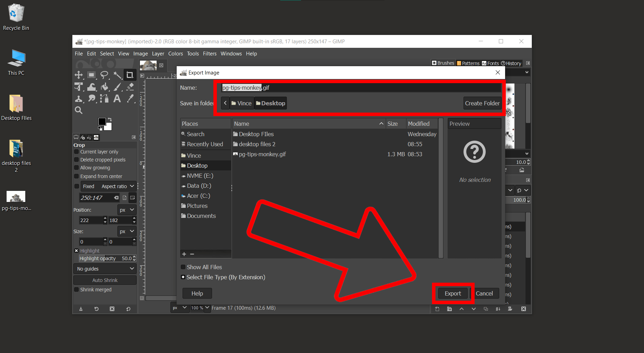This screenshot has height=353, width=644.
Task: Select the Zoom magnifier tool
Action: tap(79, 110)
